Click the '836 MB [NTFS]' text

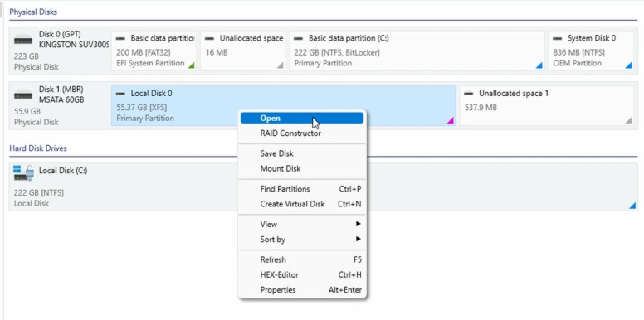point(578,52)
